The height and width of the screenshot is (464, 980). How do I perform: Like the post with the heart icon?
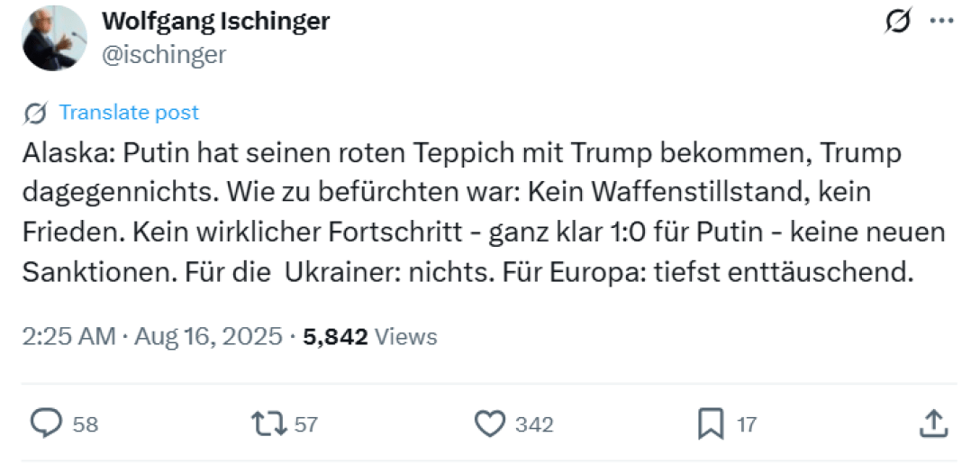click(x=490, y=423)
